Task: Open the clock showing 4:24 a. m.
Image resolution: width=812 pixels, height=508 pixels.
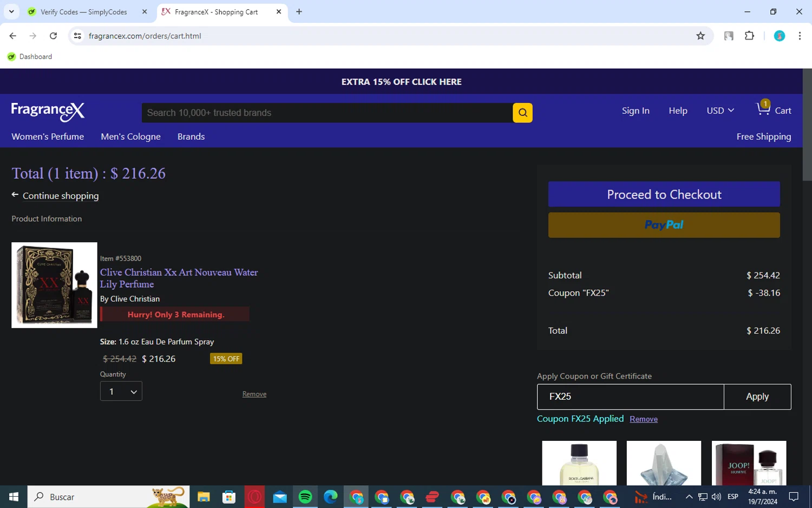Action: click(x=763, y=497)
